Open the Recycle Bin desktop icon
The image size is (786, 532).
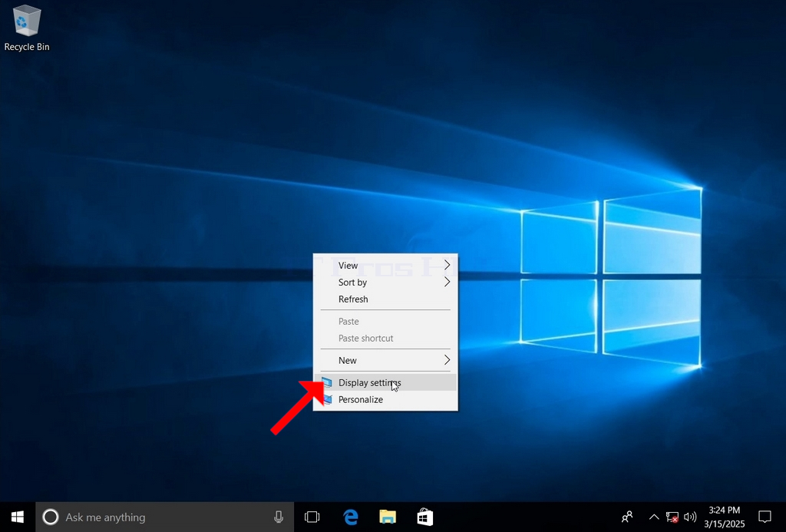27,28
